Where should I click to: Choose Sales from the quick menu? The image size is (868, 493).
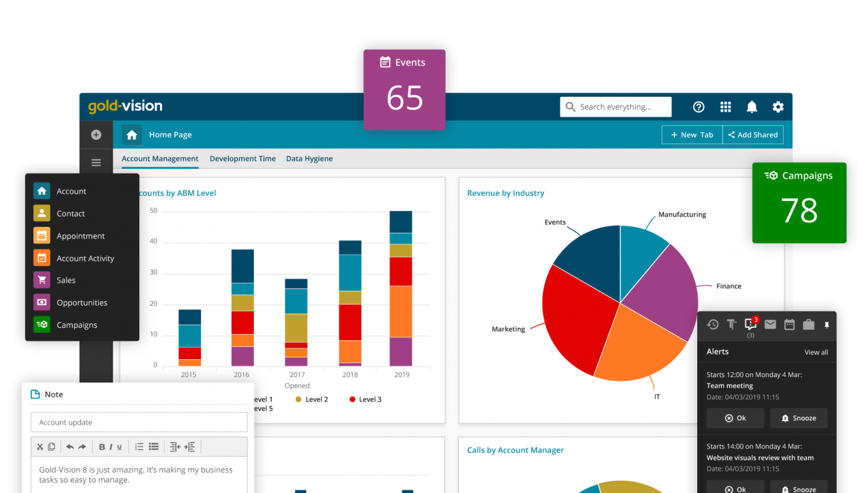coord(54,280)
